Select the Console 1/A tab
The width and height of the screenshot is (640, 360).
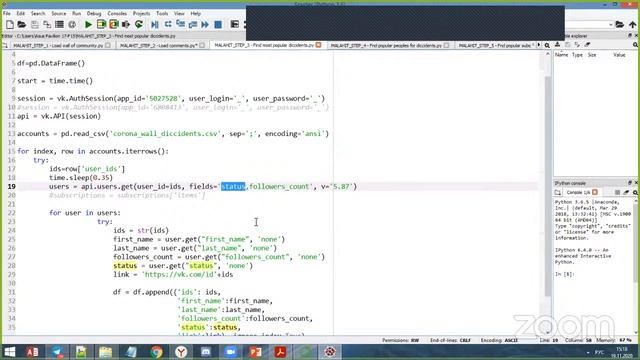578,192
